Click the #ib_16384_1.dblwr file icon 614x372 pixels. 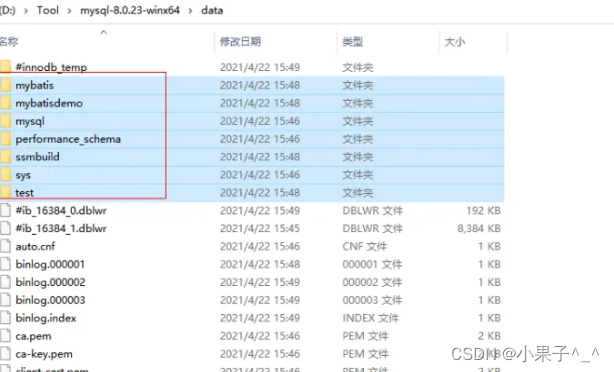point(5,228)
